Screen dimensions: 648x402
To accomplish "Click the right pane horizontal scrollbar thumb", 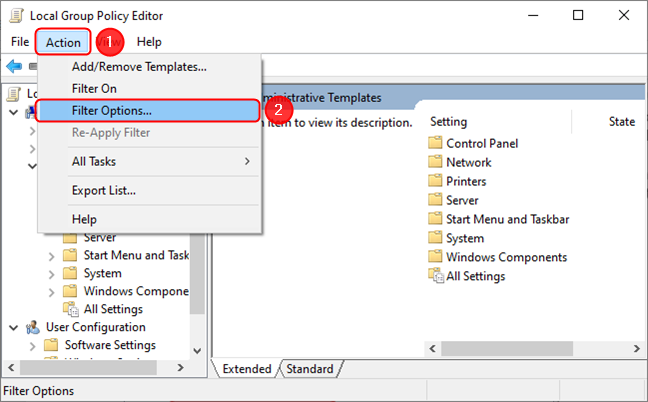I will pos(507,348).
